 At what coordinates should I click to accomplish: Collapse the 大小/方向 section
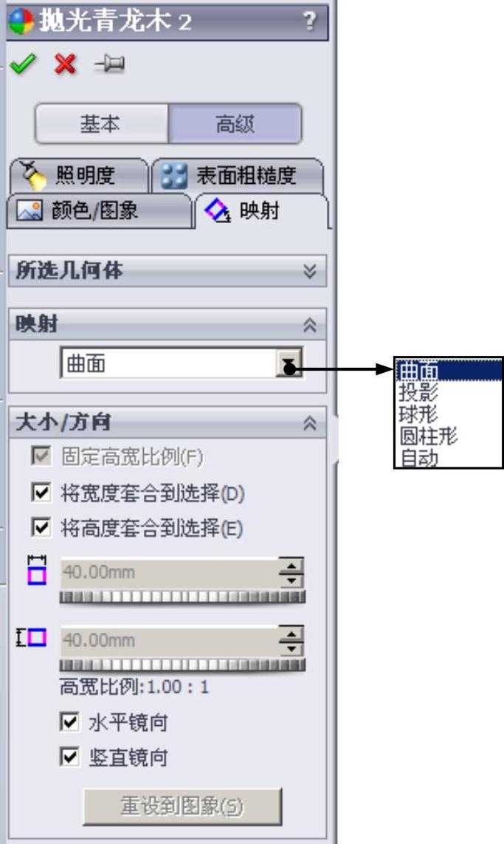click(x=309, y=423)
